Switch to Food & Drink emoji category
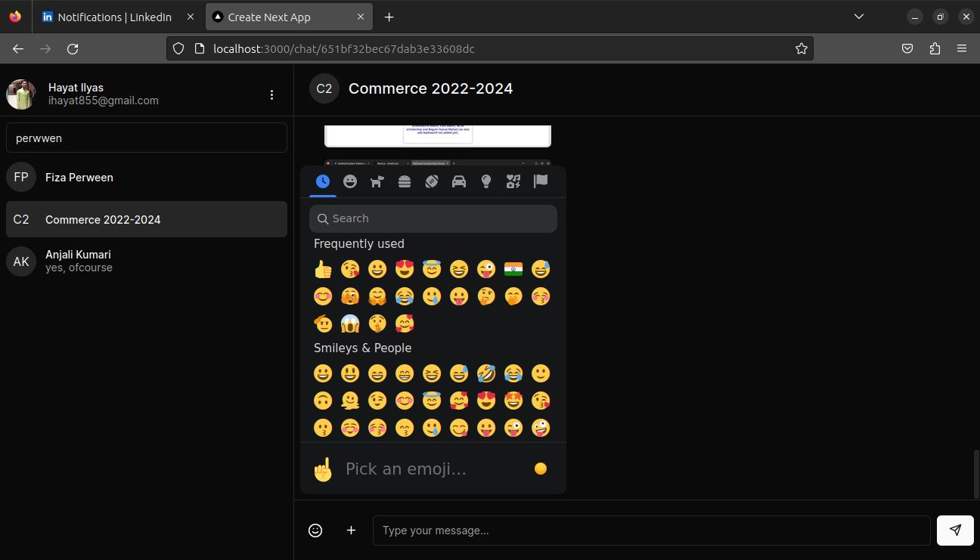Image resolution: width=980 pixels, height=560 pixels. pyautogui.click(x=405, y=181)
